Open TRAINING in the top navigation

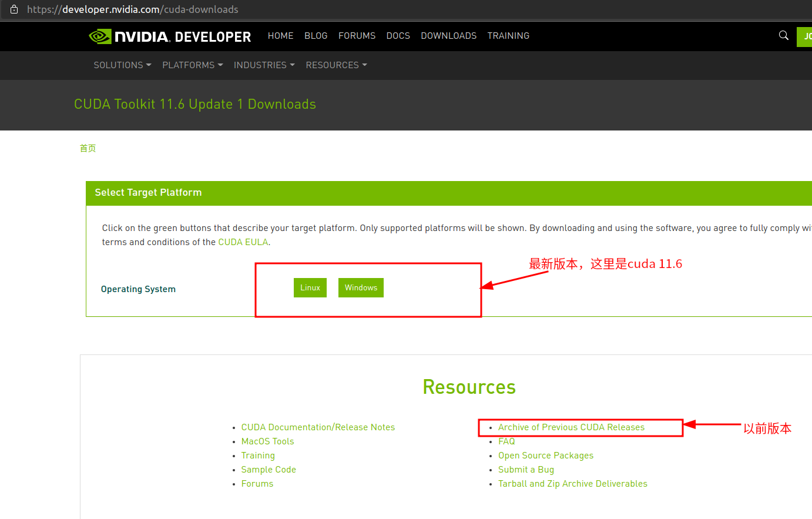pyautogui.click(x=508, y=36)
